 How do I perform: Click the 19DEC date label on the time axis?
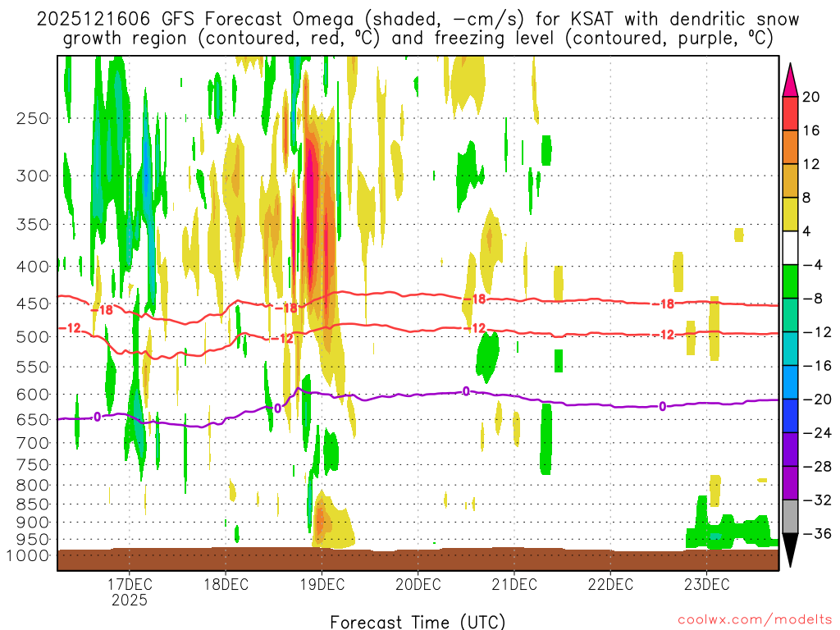point(322,584)
